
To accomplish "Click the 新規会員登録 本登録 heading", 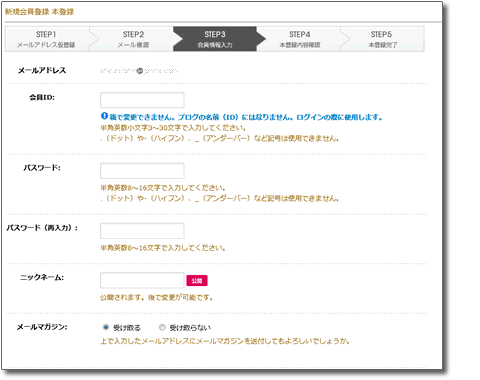I will click(x=39, y=12).
